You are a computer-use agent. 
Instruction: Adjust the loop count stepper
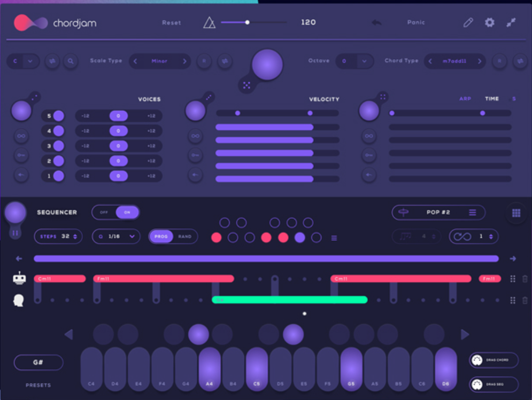coord(491,236)
